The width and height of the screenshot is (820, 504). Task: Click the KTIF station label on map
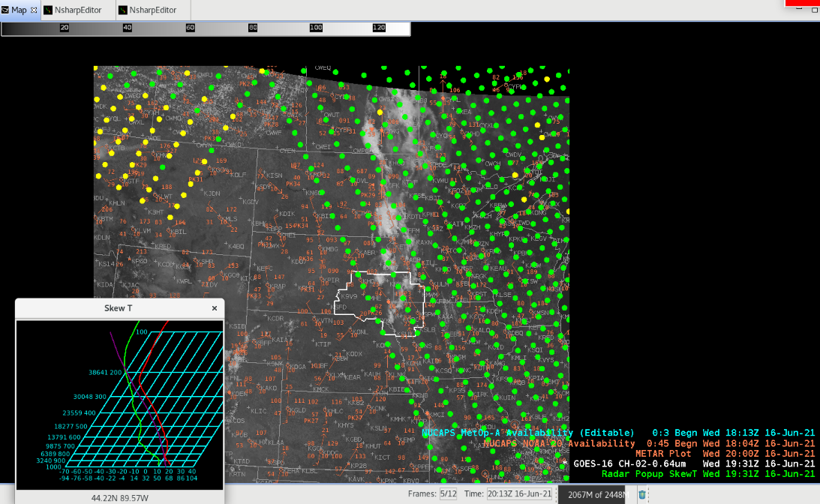click(323, 344)
